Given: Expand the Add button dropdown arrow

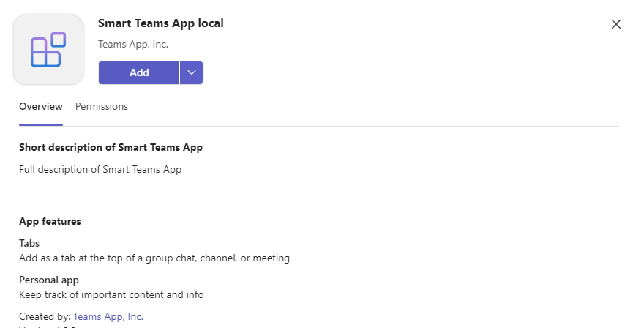Looking at the screenshot, I should (x=192, y=72).
